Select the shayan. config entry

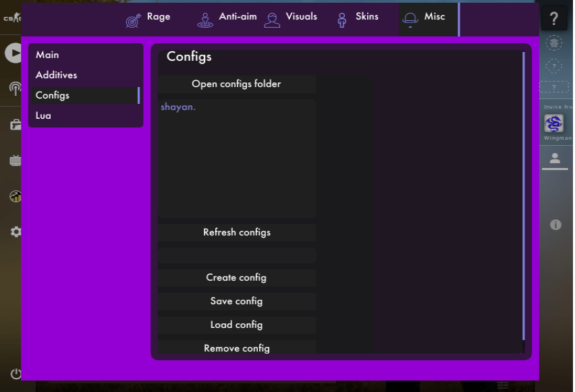point(178,107)
